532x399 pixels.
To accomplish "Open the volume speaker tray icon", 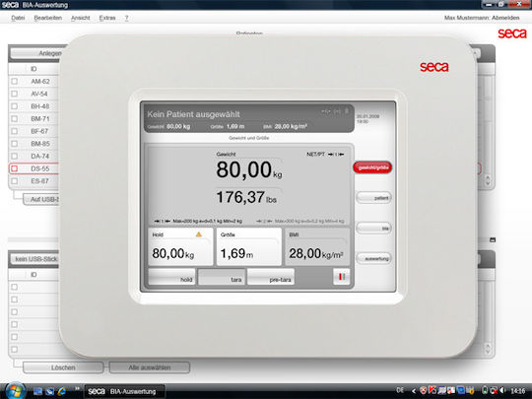I will pos(502,390).
